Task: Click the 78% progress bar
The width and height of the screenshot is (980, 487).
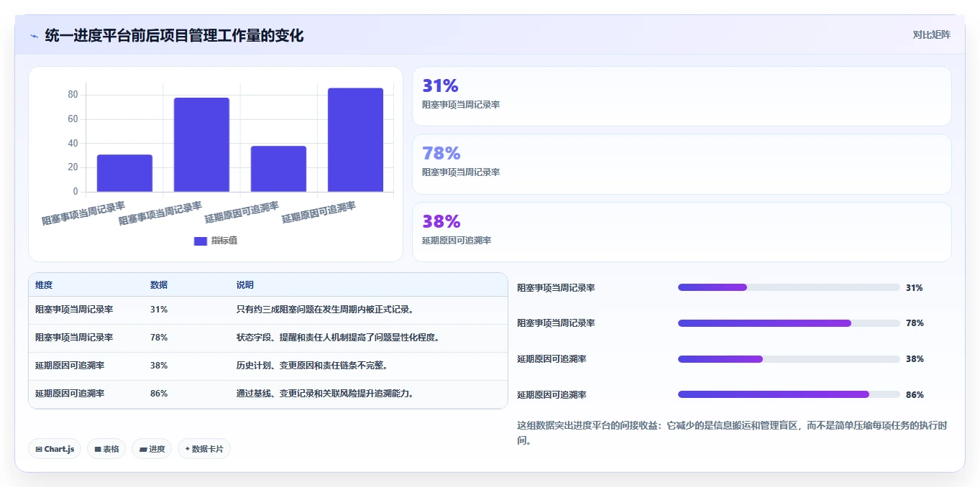Action: point(789,323)
